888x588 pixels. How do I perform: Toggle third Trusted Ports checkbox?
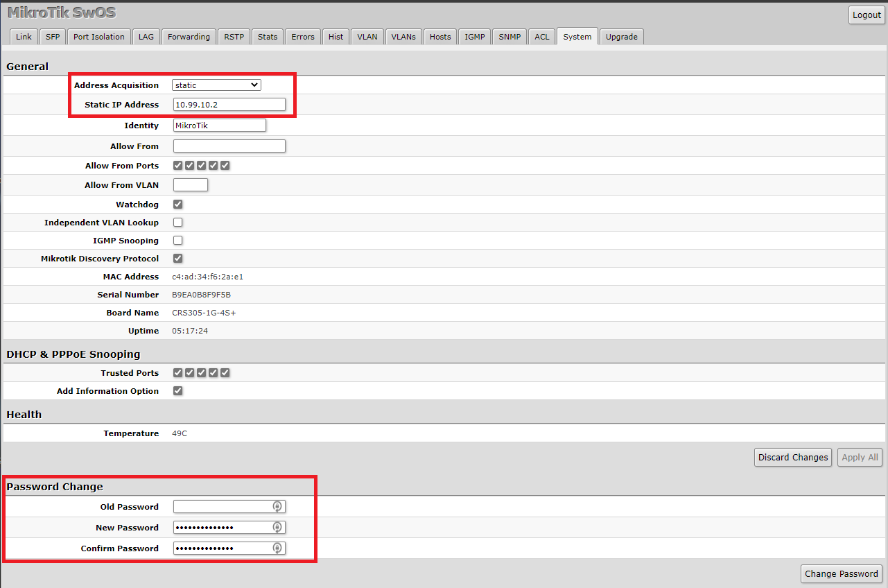pos(202,373)
